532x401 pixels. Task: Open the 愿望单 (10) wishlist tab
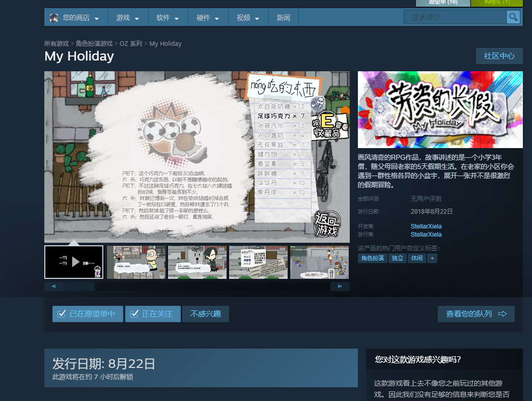443,3
